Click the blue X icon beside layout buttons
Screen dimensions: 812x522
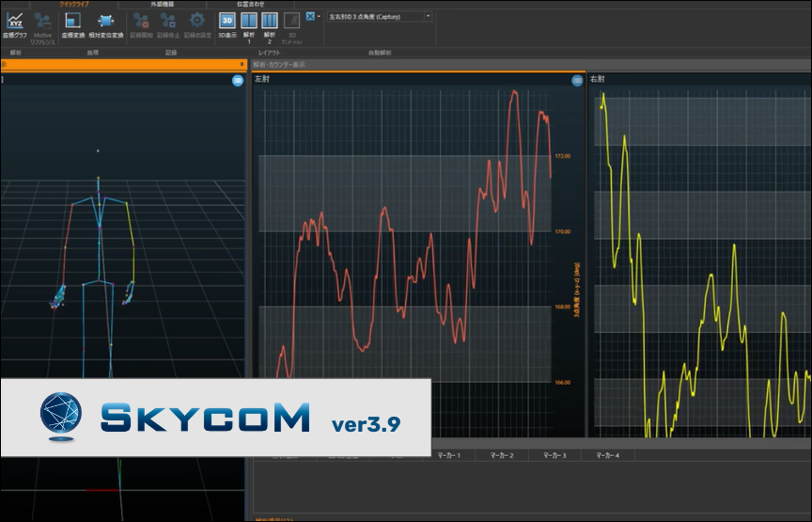click(x=310, y=16)
